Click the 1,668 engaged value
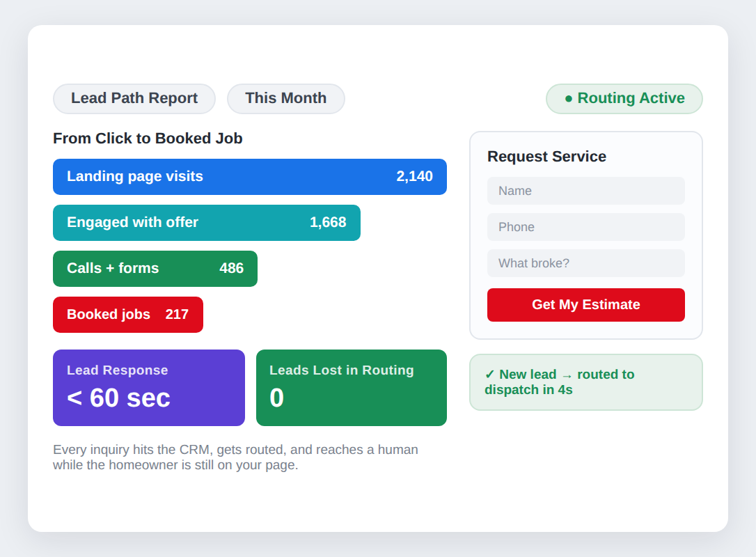The width and height of the screenshot is (756, 557). (328, 222)
